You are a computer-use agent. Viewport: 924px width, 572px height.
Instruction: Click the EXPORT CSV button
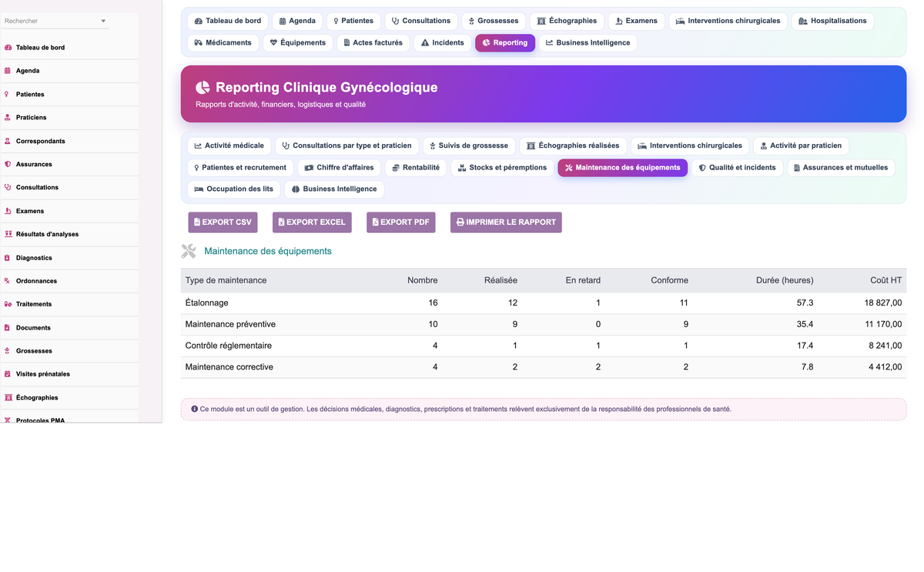pyautogui.click(x=223, y=222)
